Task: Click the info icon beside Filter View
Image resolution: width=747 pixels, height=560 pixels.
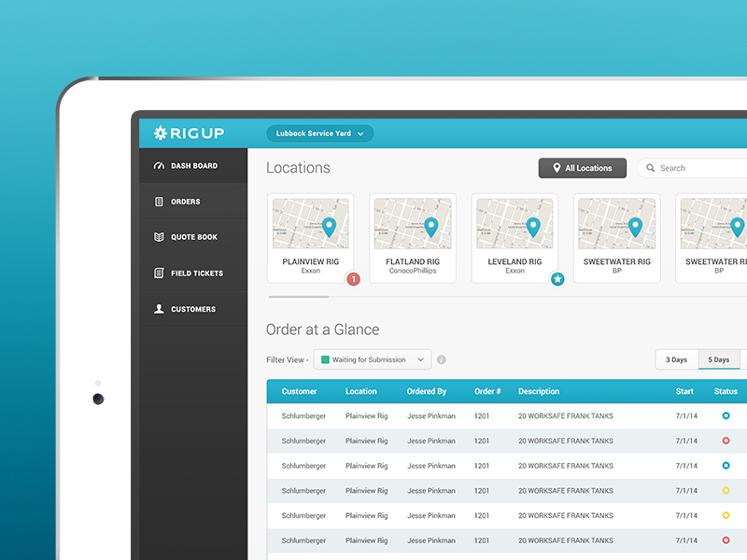Action: (442, 359)
